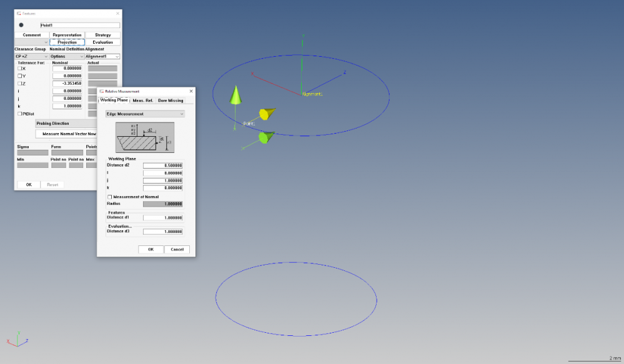Screen dimensions: 624x364
Task: Close the Relative Measurement dialog
Action: pyautogui.click(x=191, y=91)
